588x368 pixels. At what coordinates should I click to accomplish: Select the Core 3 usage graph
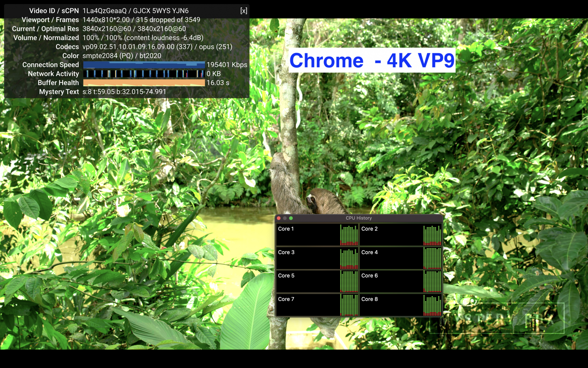(x=349, y=258)
